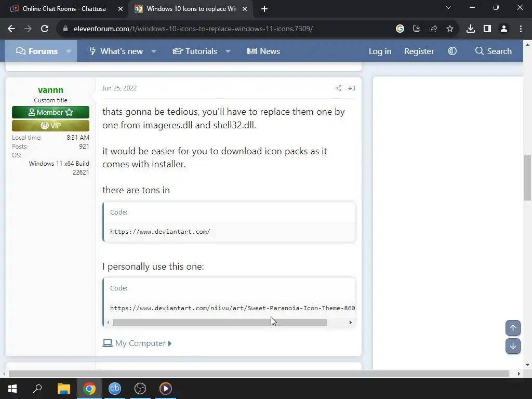
Task: Open the forum Search
Action: [494, 51]
